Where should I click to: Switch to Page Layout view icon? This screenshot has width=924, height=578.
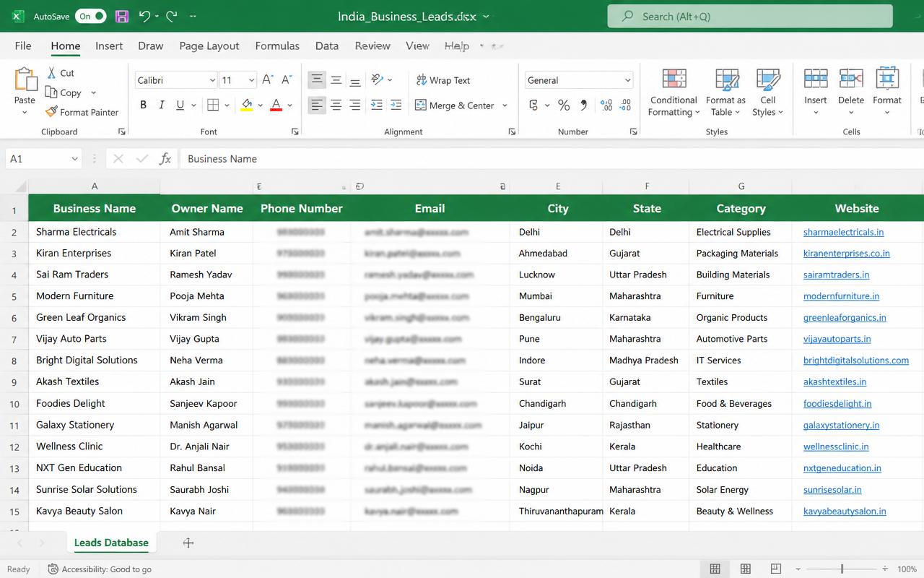pos(746,569)
